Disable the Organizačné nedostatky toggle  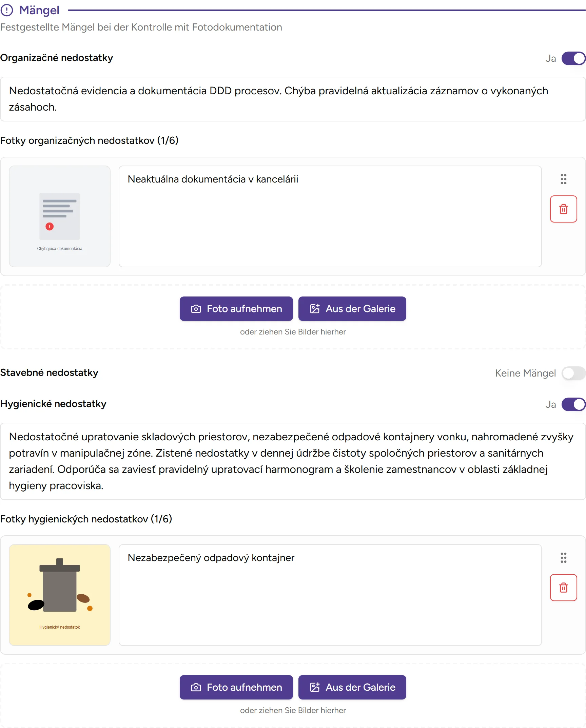click(573, 58)
